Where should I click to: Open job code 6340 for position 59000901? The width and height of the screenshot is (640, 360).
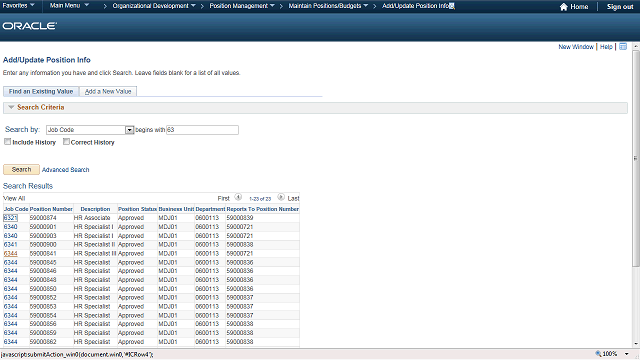(11, 227)
